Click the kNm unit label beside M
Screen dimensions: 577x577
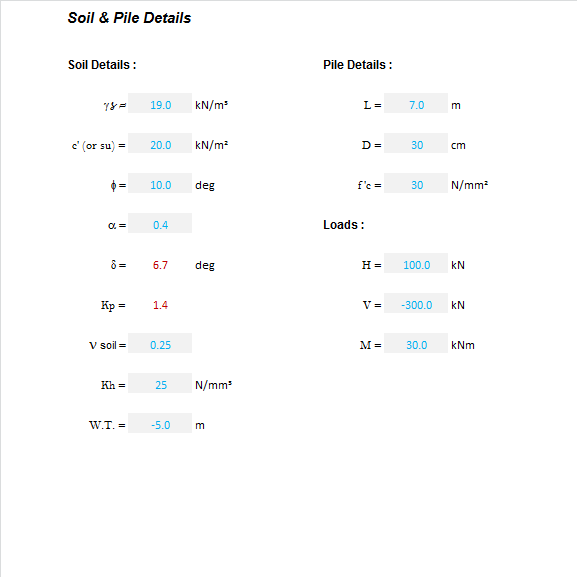[x=463, y=345]
